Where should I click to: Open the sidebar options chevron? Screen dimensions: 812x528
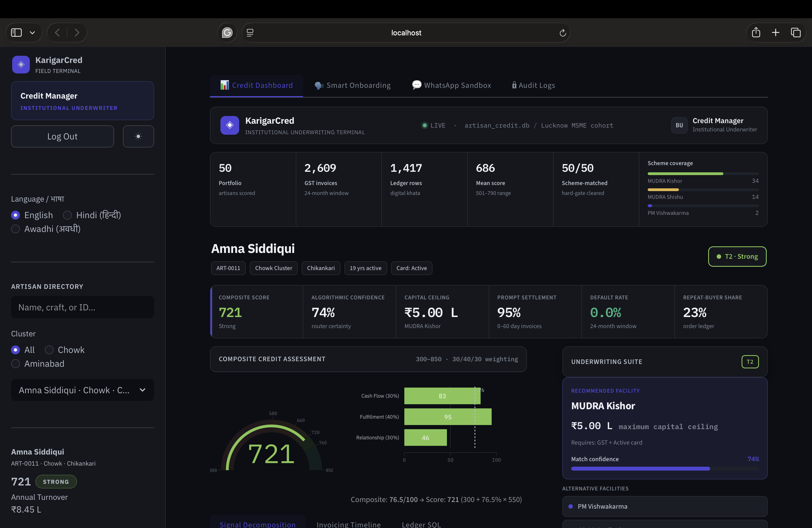tap(32, 33)
